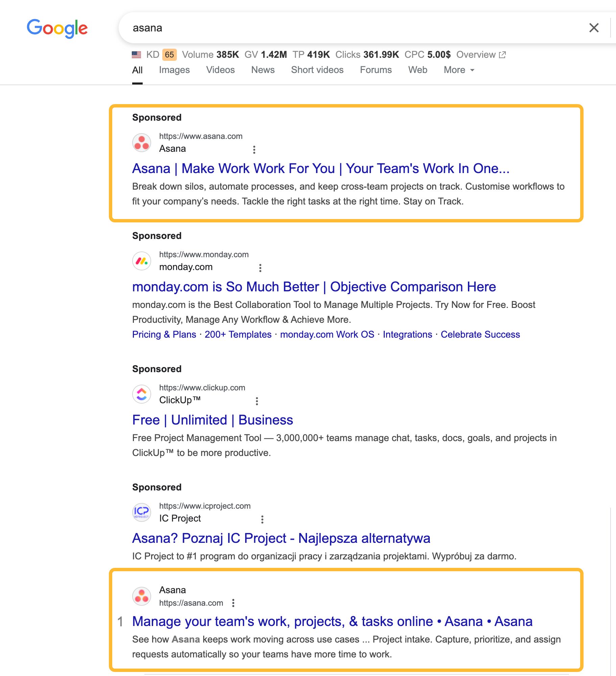Clear the search query with the X icon

tap(594, 28)
